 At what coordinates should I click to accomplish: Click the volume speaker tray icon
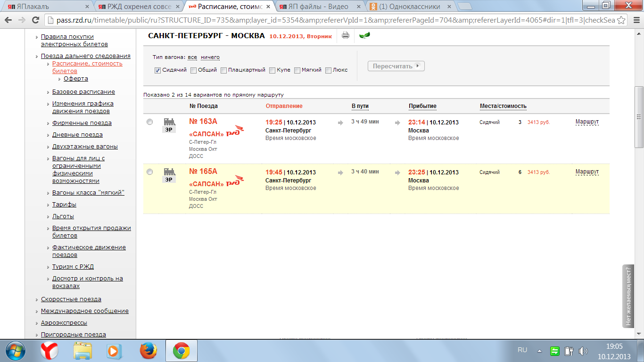583,351
